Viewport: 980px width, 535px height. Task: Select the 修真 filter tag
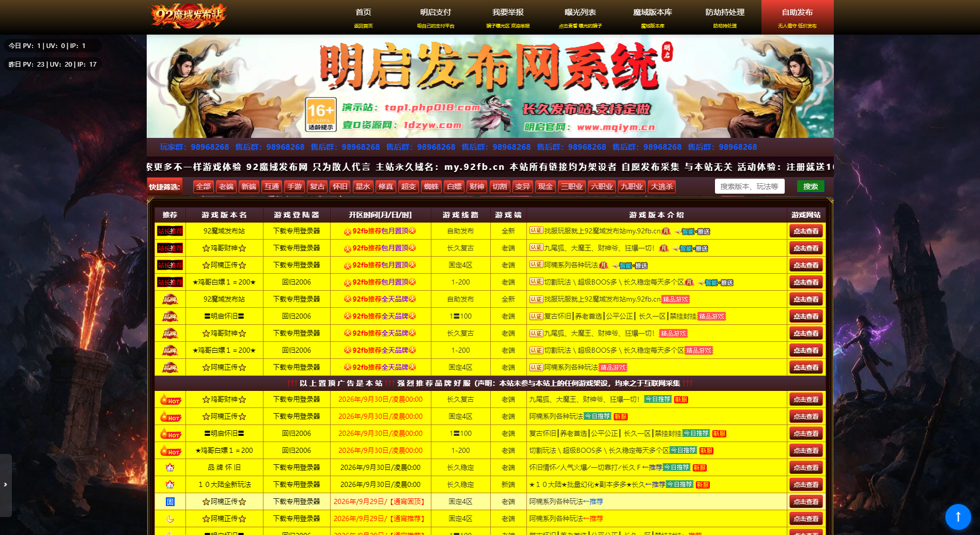click(x=385, y=187)
